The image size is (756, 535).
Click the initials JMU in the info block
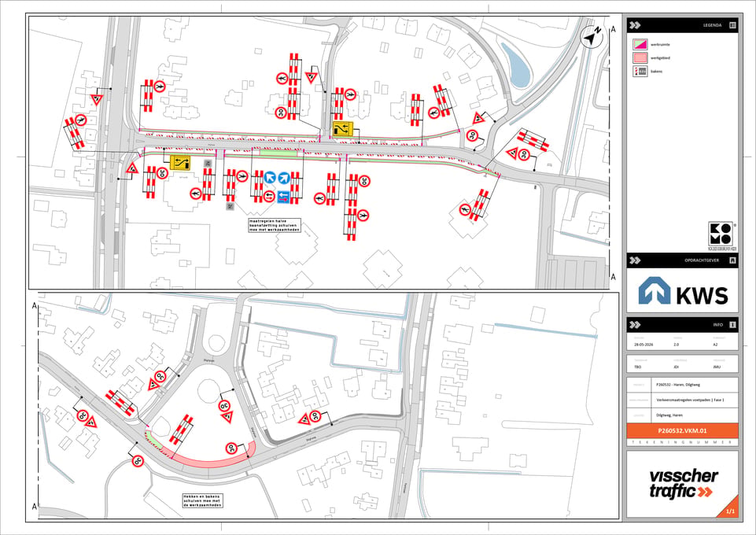point(716,367)
